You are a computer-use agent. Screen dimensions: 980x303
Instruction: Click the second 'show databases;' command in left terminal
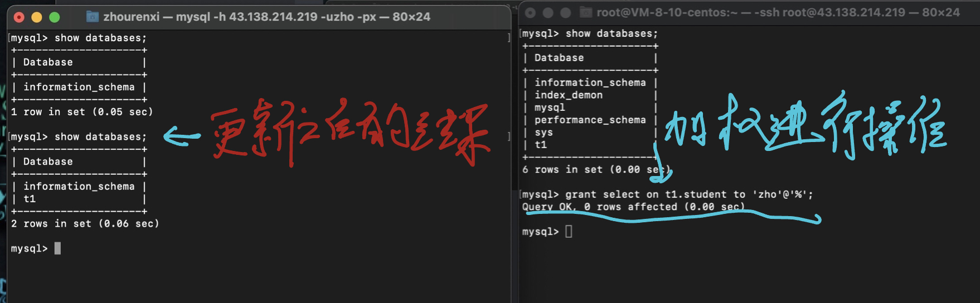coord(100,137)
